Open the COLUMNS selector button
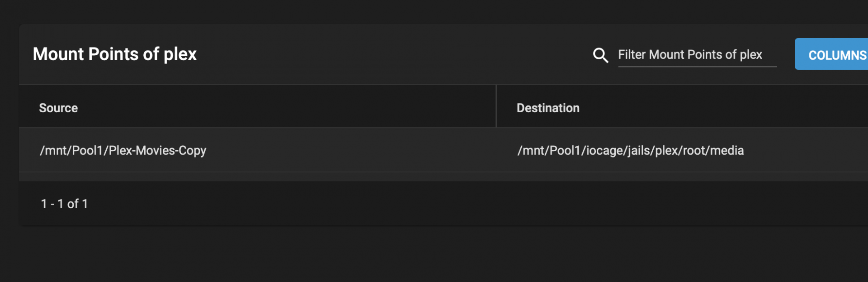 coord(831,54)
